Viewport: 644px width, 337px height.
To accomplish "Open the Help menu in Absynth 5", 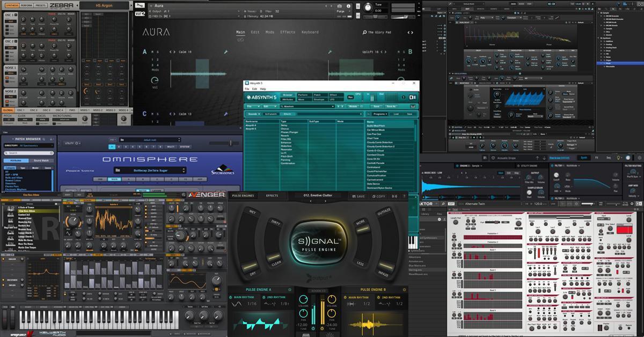I will (263, 89).
